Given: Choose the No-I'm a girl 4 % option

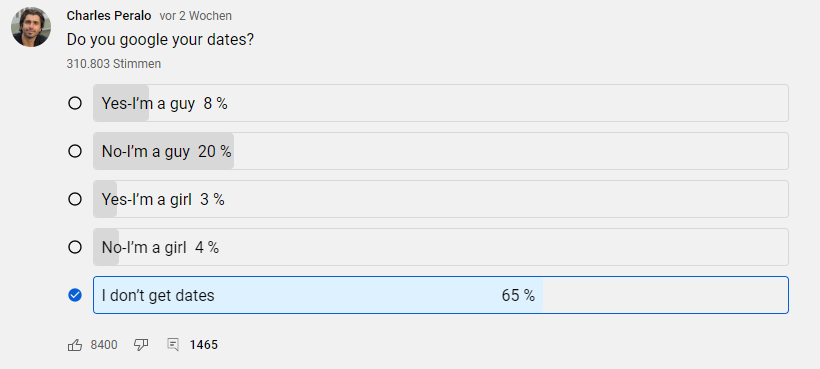Looking at the screenshot, I should pos(441,247).
